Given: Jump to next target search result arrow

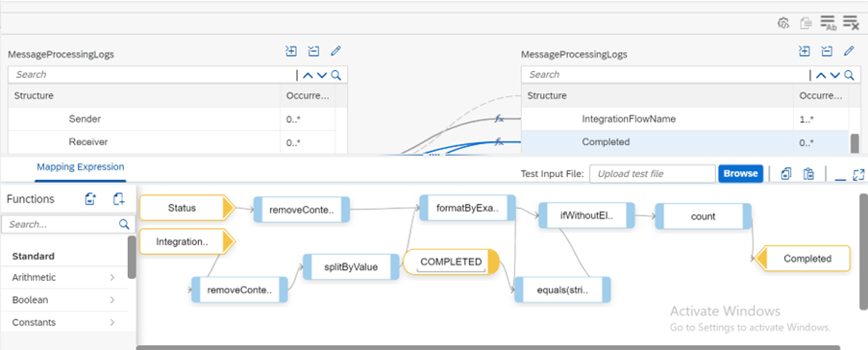Looking at the screenshot, I should coord(835,75).
